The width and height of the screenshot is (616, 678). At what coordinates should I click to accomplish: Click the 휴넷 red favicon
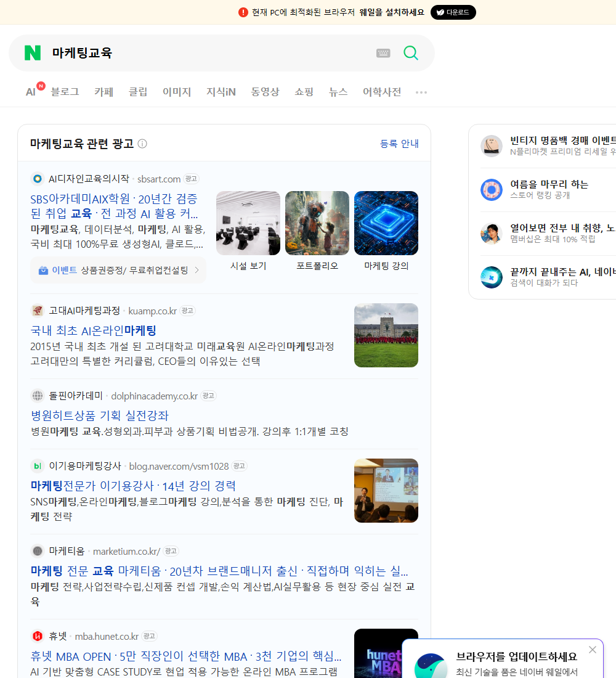(x=38, y=636)
